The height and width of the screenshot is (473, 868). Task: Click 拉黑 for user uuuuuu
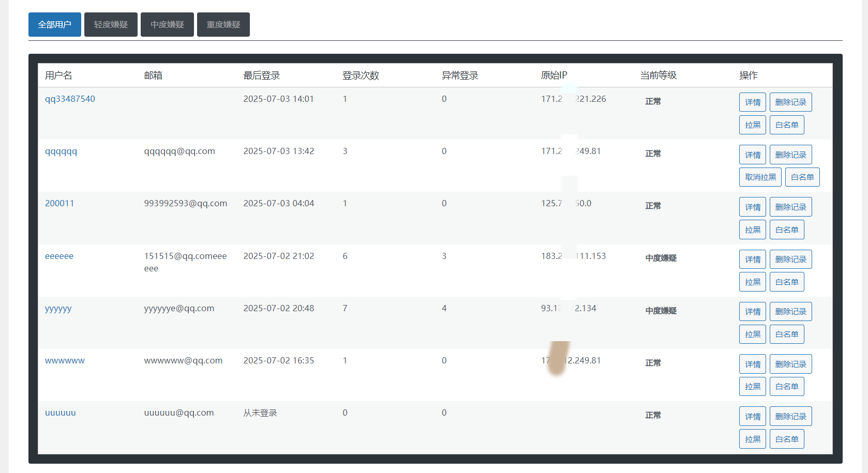pyautogui.click(x=752, y=439)
